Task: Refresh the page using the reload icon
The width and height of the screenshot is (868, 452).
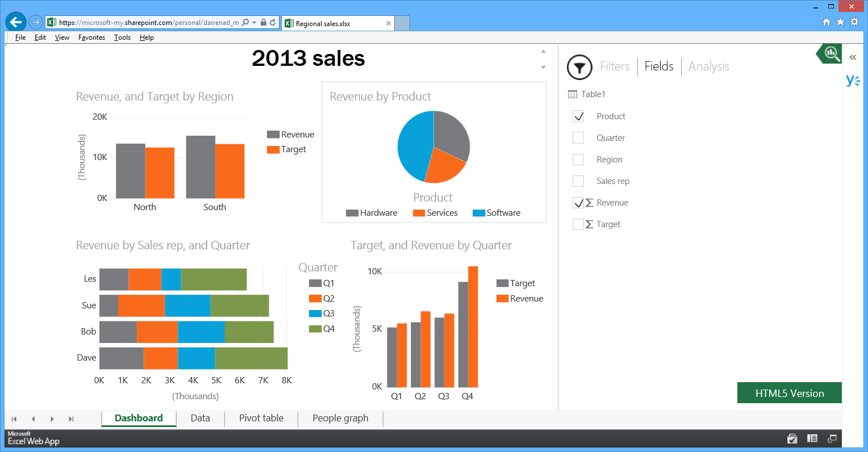Action: click(273, 23)
